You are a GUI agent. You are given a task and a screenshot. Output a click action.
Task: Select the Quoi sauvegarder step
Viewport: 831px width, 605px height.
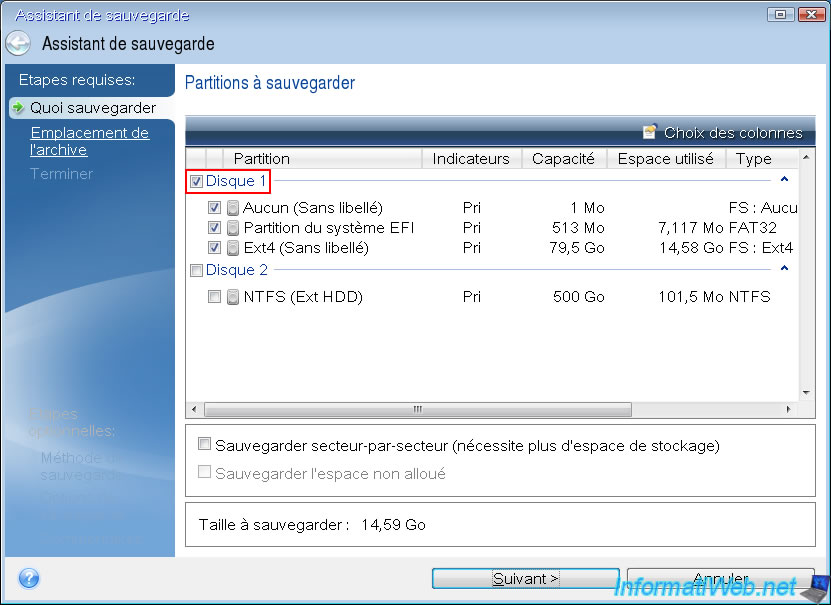click(x=92, y=108)
